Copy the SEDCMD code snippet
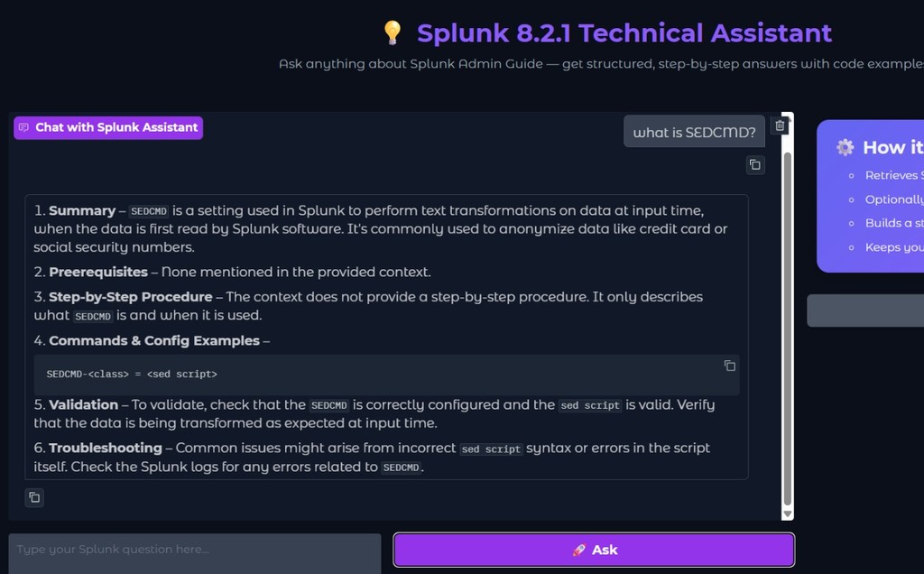The width and height of the screenshot is (924, 574). coord(729,366)
